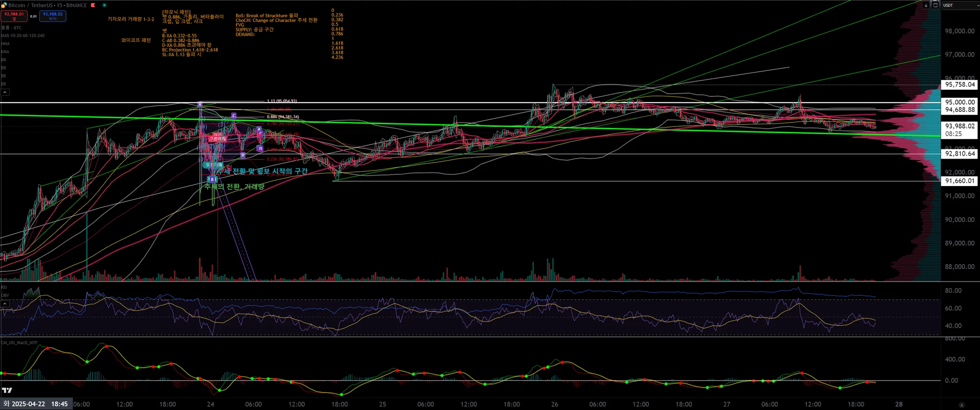Image resolution: width=980 pixels, height=410 pixels.
Task: Click the green market status dot
Action: [x=104, y=5]
